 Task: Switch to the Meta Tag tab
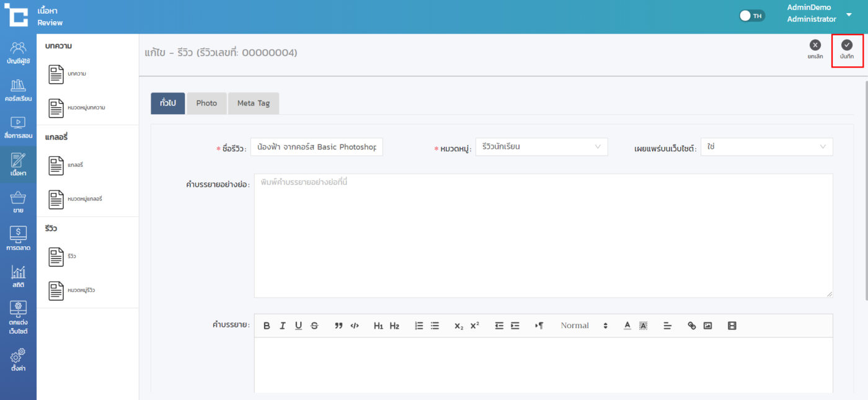tap(253, 104)
